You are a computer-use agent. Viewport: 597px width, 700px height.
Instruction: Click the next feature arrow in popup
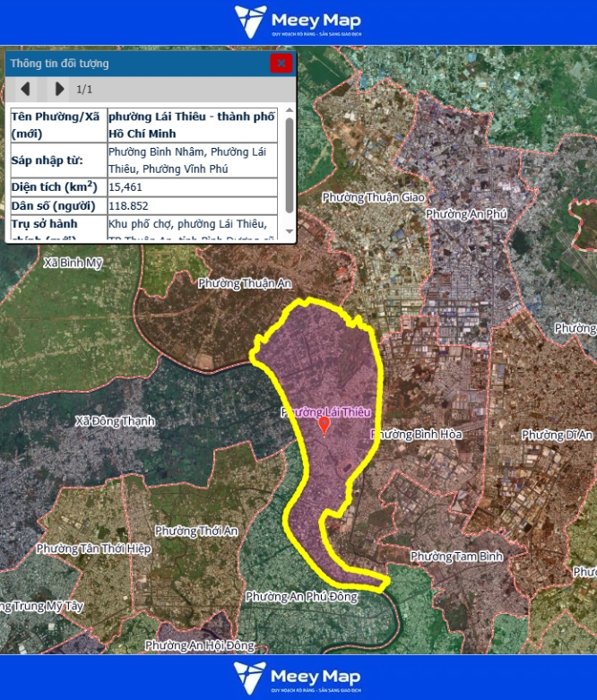[59, 89]
